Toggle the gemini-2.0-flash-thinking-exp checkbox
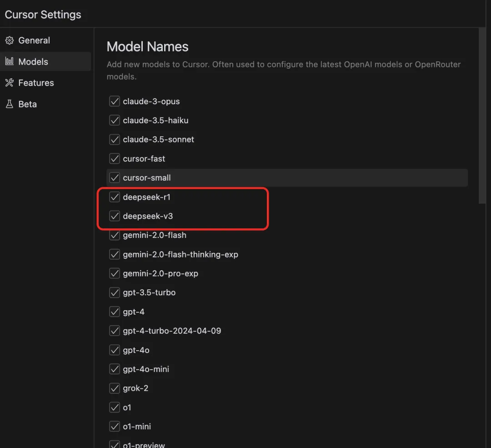This screenshot has width=491, height=448. [x=115, y=254]
